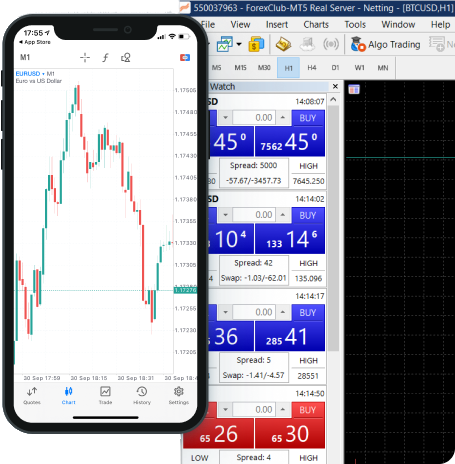Open the Insert menu
The height and width of the screenshot is (464, 455).
coord(277,25)
